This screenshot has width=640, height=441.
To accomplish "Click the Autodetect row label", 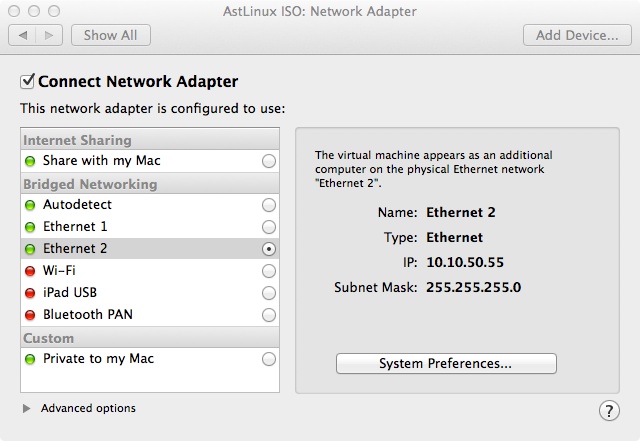I will 77,204.
